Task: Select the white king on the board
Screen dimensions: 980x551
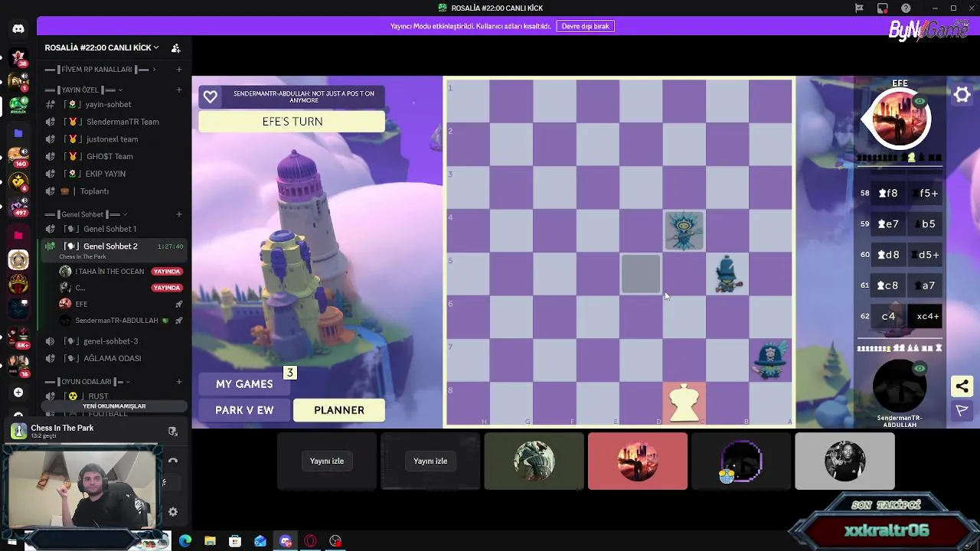Action: 684,403
